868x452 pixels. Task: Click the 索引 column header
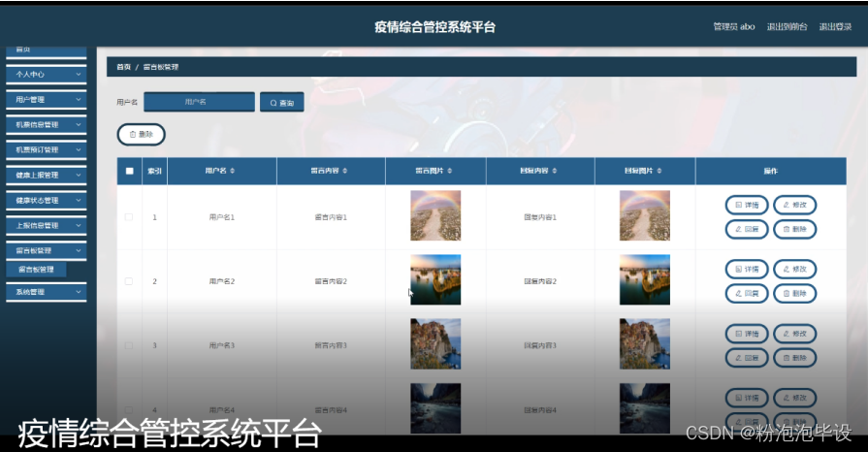[154, 171]
